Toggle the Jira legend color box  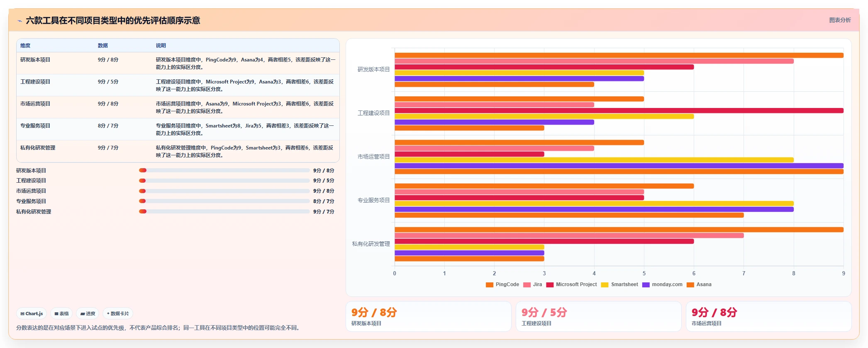click(527, 284)
